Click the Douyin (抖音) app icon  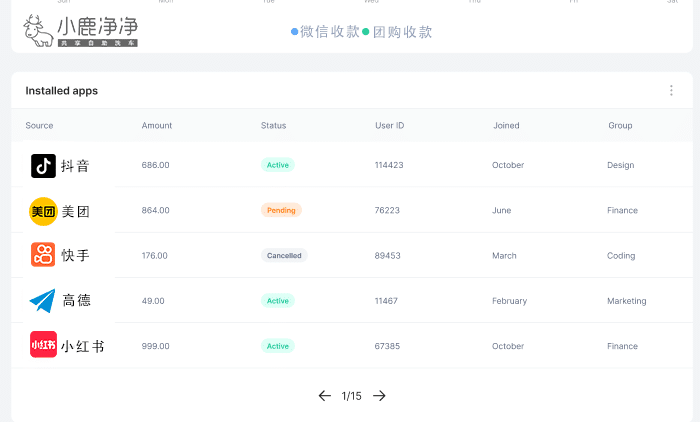(x=43, y=166)
